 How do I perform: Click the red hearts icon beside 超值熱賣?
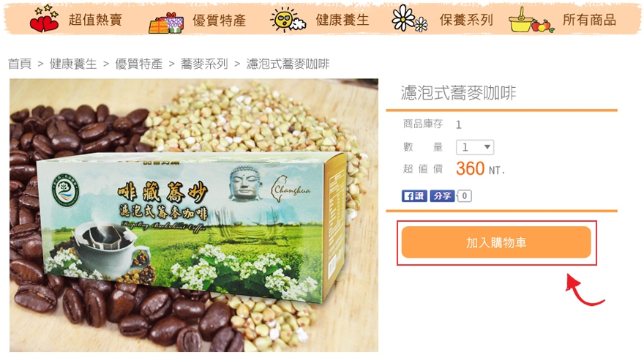point(44,19)
